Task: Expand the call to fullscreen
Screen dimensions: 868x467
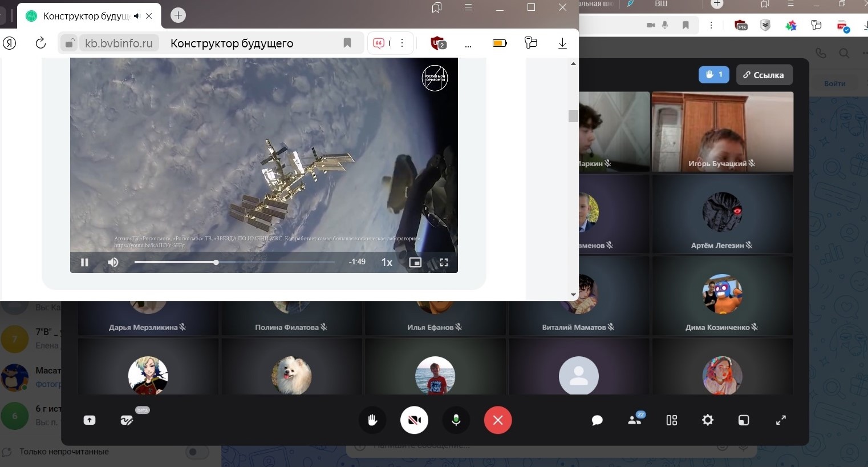Action: [781, 420]
